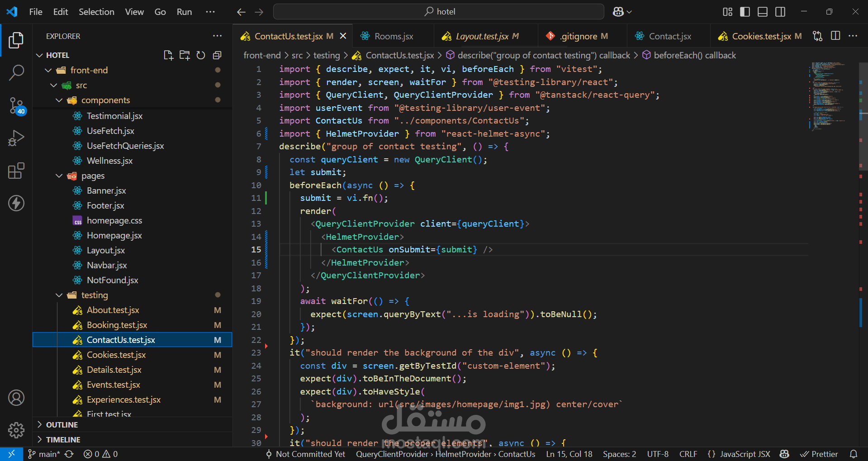Collapse the src folder
Viewport: 868px width, 461px height.
[54, 85]
